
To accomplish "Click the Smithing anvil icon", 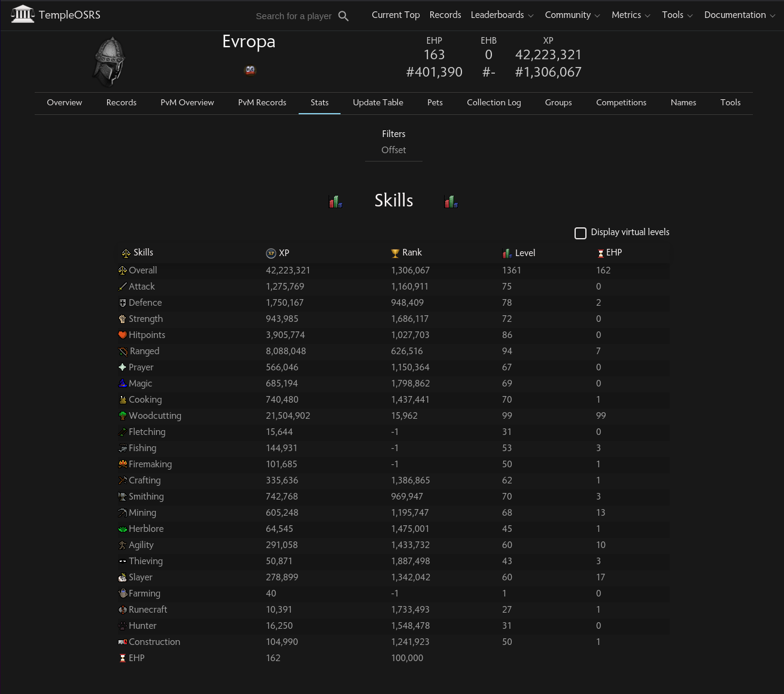I will point(123,497).
